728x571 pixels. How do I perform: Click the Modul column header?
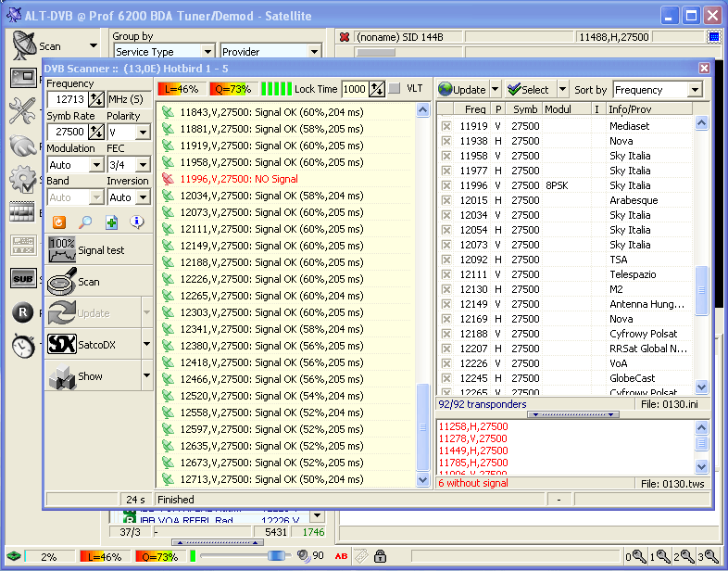point(567,109)
